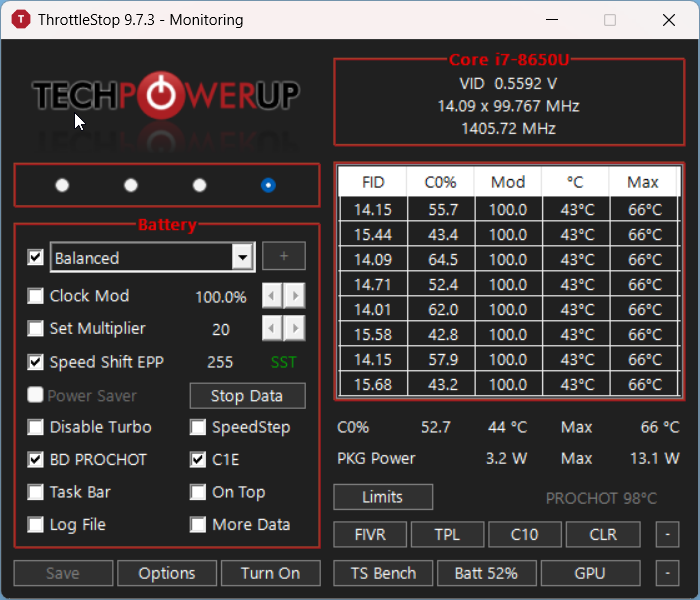The height and width of the screenshot is (600, 700).
Task: Click the ThrottleStop title bar icon
Action: 21,20
